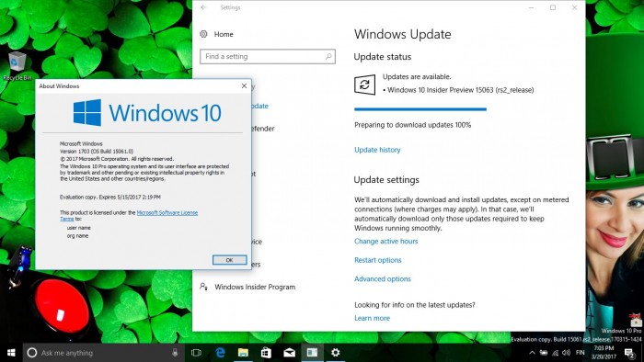Launch Microsoft Edge from taskbar
The width and height of the screenshot is (644, 362).
tap(220, 353)
